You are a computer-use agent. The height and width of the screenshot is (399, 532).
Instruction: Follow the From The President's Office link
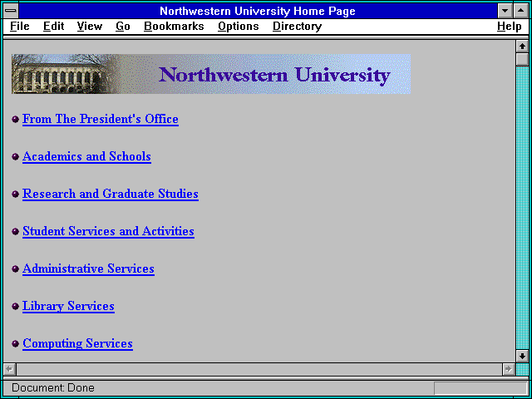click(101, 119)
